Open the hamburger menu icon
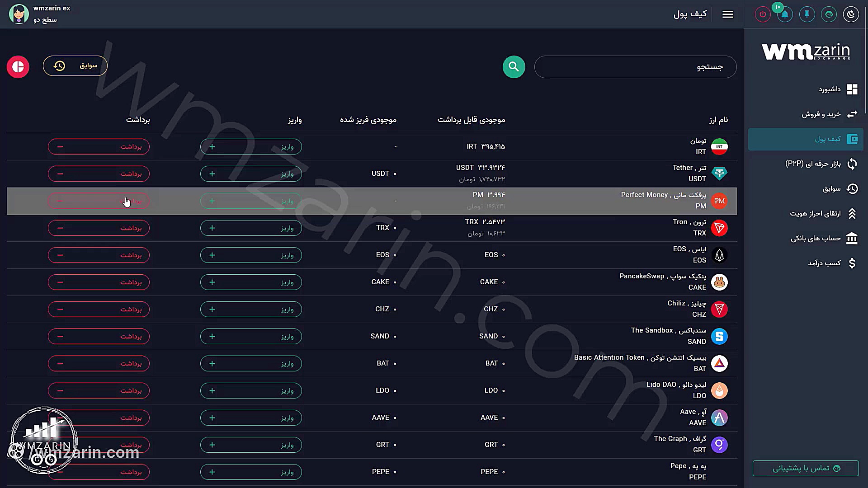 (x=728, y=14)
